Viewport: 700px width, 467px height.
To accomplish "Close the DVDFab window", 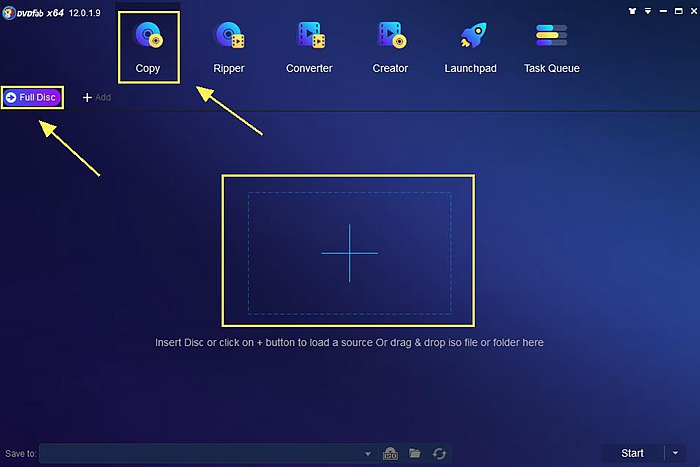I will pos(694,11).
